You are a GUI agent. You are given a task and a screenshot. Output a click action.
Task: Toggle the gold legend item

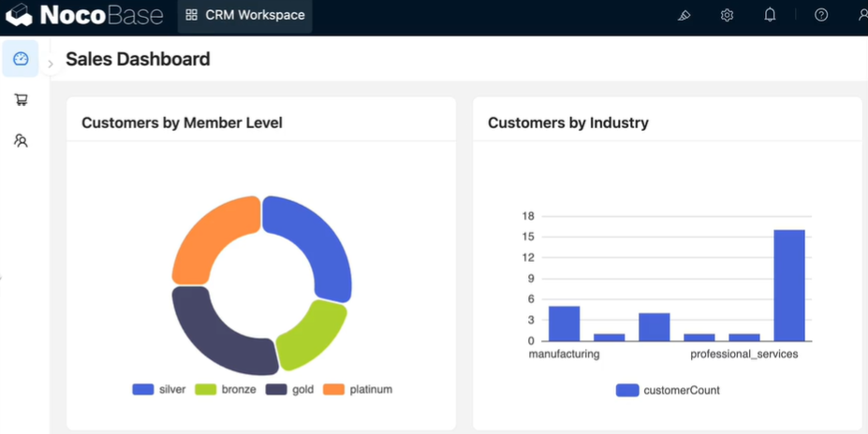click(289, 389)
